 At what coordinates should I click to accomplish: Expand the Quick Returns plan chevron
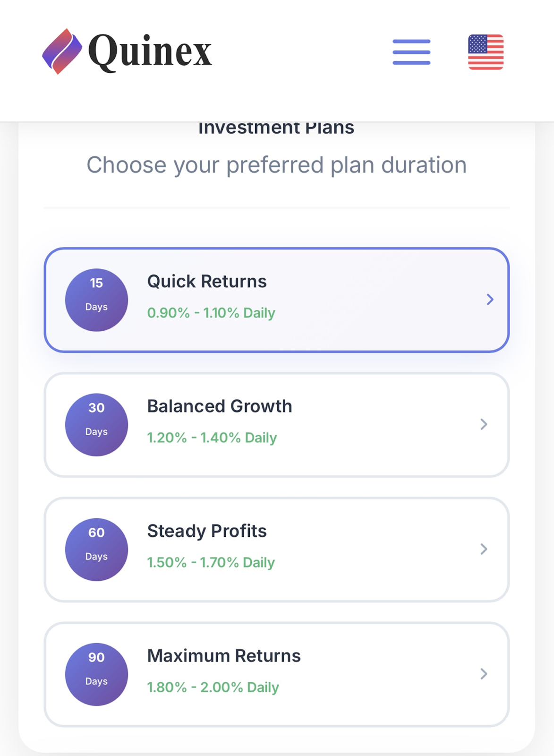(x=490, y=300)
